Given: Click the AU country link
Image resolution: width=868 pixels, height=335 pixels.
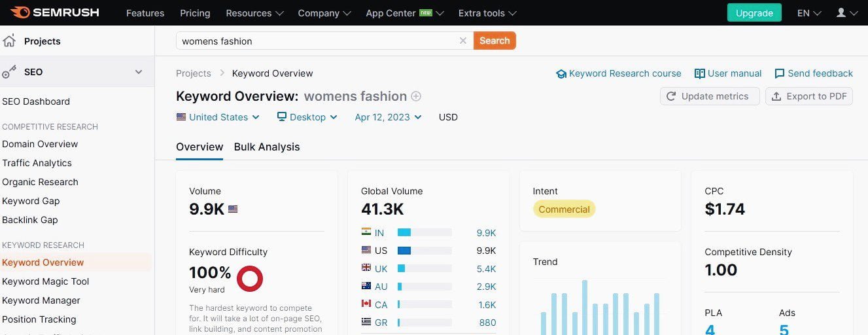Looking at the screenshot, I should 381,287.
